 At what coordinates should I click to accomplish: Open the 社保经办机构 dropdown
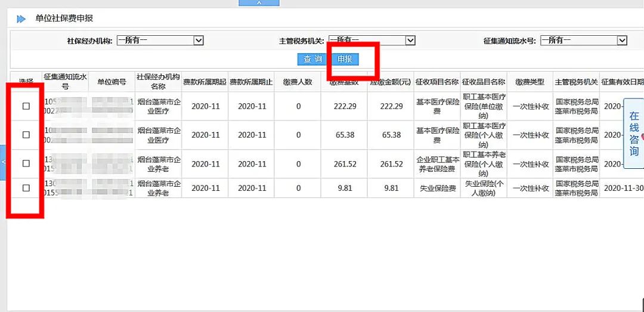[x=160, y=41]
